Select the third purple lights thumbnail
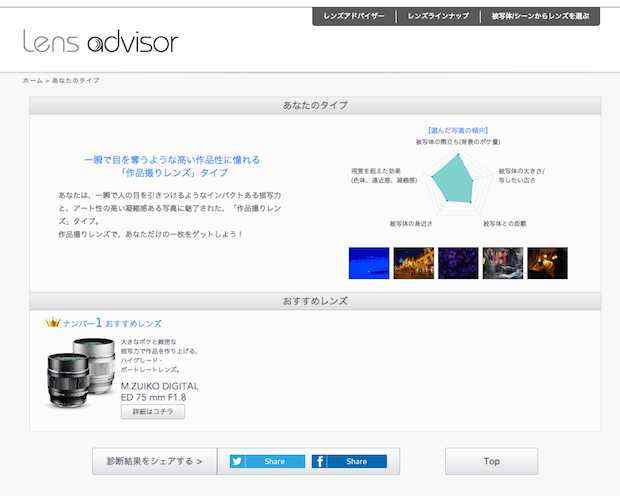 pos(458,263)
